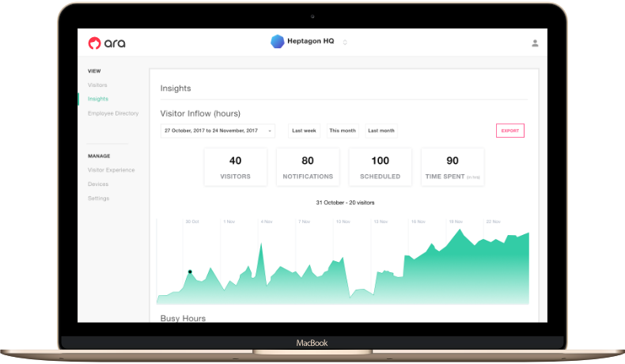Select the 90 Time Spent card
The image size is (625, 364).
(x=453, y=167)
